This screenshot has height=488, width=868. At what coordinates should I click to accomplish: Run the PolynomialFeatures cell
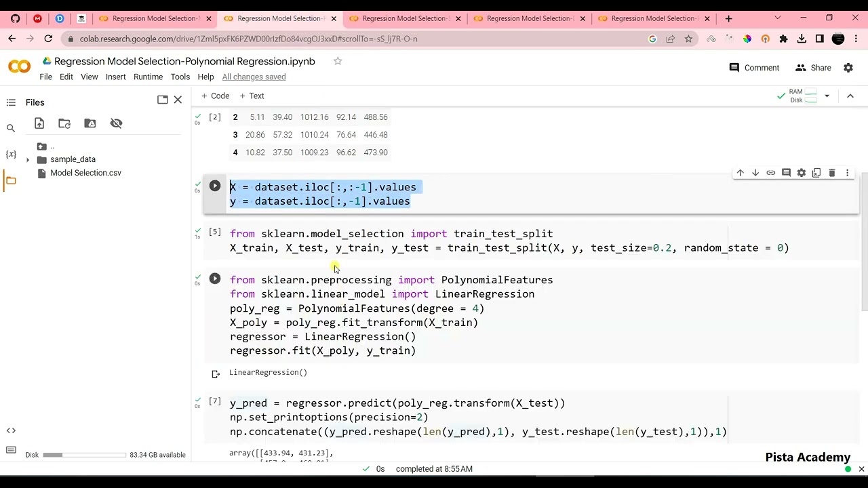coord(215,279)
